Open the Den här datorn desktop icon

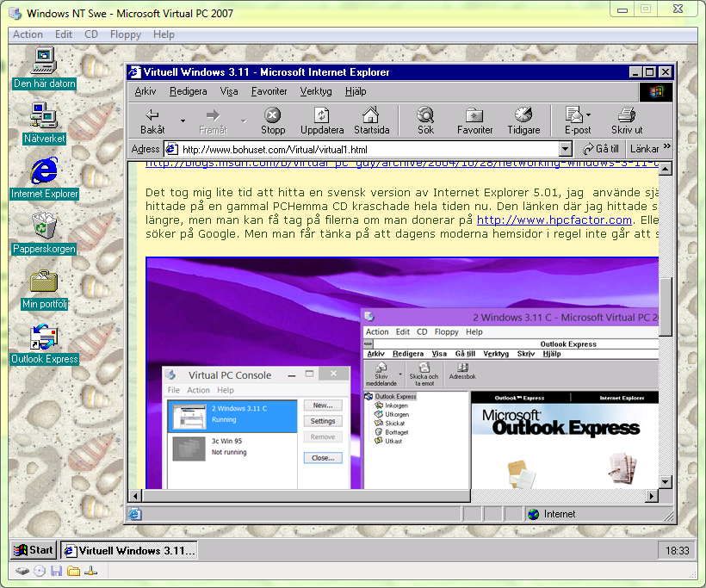(44, 67)
